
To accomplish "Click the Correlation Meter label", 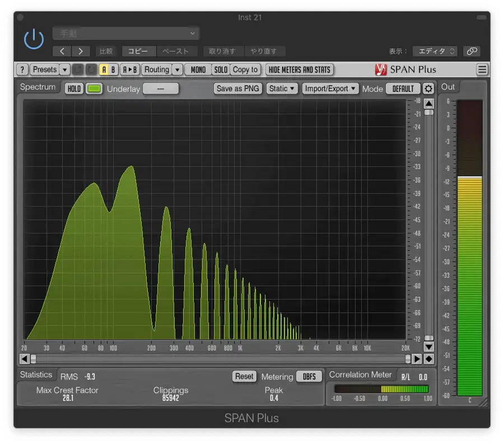I will [360, 375].
